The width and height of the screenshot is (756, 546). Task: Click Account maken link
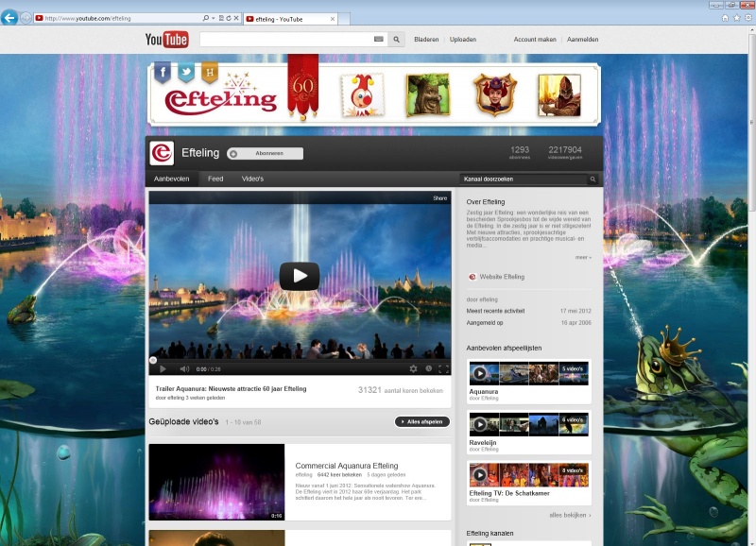[535, 40]
